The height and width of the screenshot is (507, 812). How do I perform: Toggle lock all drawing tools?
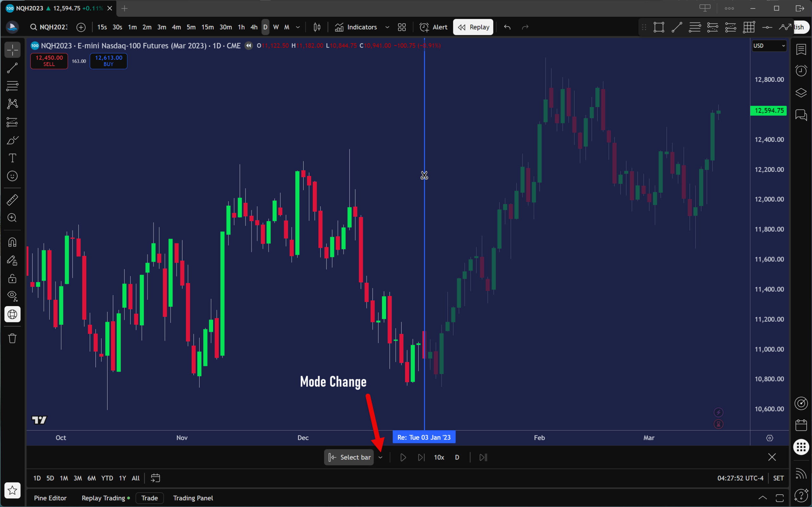point(12,278)
